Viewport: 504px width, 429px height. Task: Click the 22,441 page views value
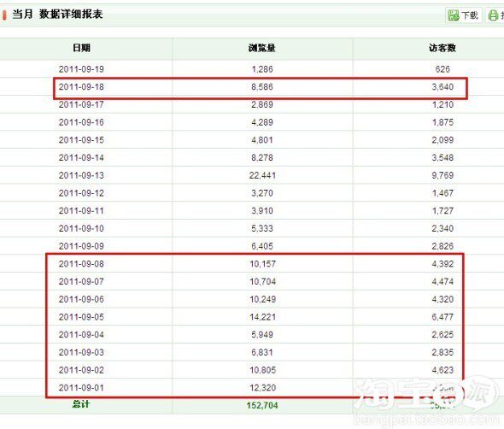(262, 175)
